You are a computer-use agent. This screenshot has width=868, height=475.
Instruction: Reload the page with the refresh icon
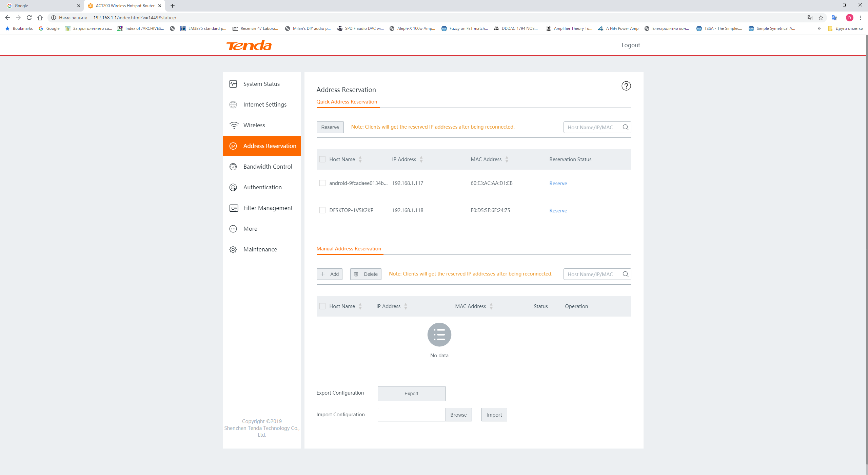tap(29, 18)
